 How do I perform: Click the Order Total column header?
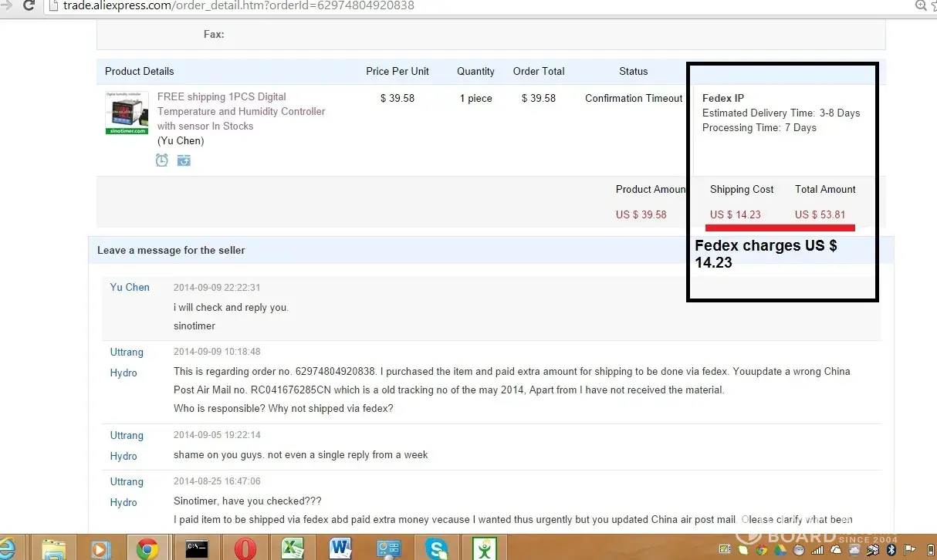(539, 71)
